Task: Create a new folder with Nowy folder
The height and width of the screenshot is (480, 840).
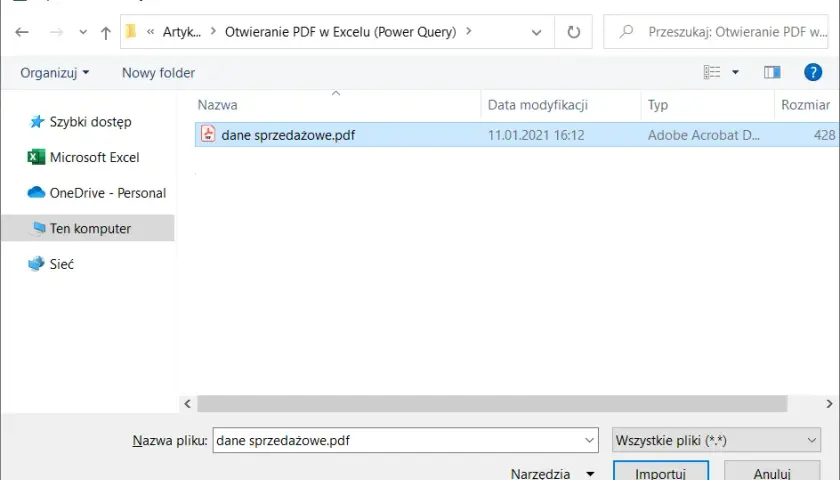Action: 158,73
